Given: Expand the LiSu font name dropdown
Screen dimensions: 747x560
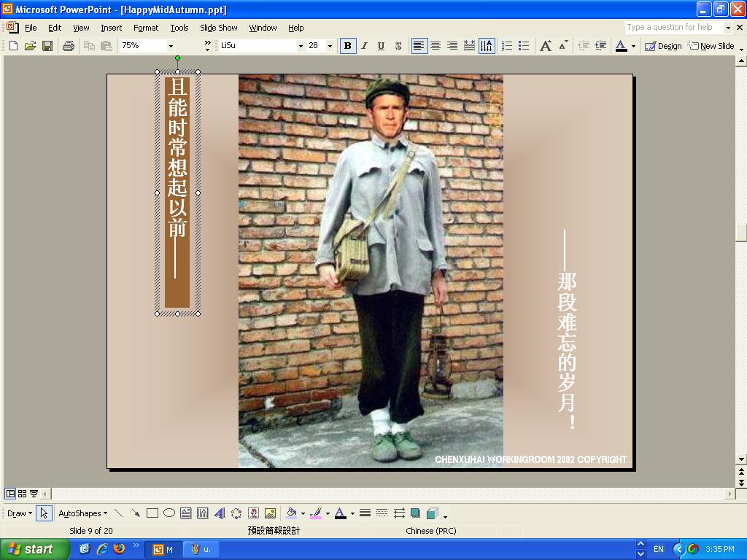Looking at the screenshot, I should tap(300, 46).
